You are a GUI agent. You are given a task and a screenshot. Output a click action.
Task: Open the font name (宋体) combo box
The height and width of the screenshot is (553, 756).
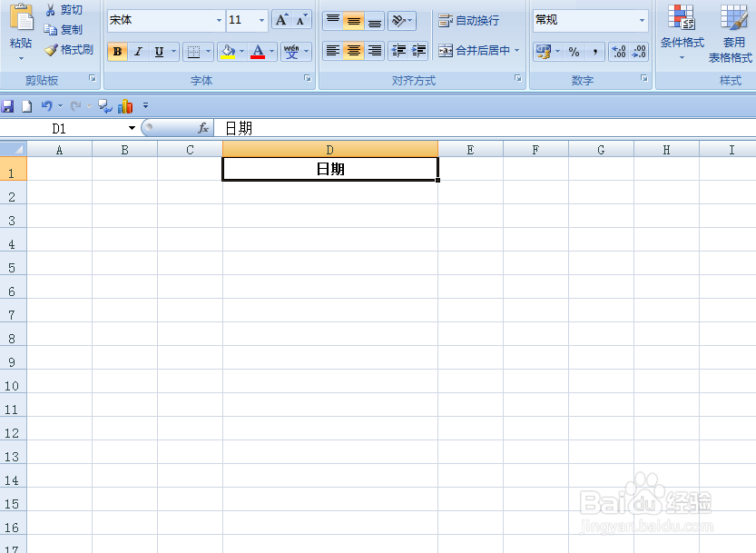(166, 20)
